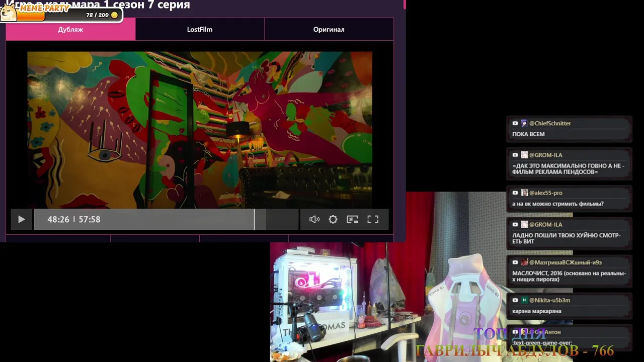
Task: Click the avatar of @alex55-pro
Action: coord(524,193)
